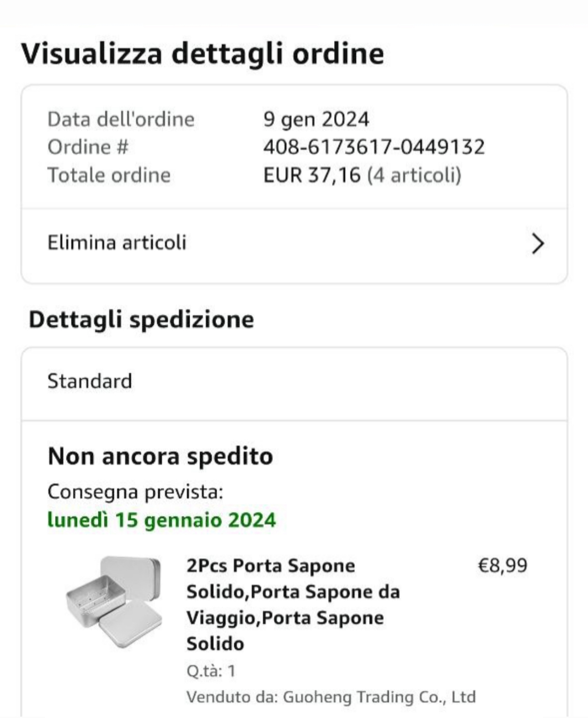Image resolution: width=588 pixels, height=718 pixels.
Task: Click the order total EUR 37,16
Action: pyautogui.click(x=312, y=175)
